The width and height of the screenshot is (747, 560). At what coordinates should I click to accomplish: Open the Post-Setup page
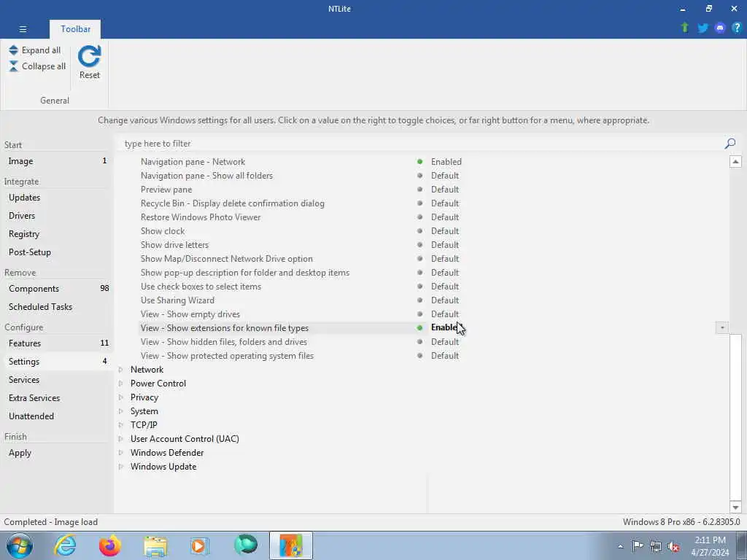pyautogui.click(x=57, y=252)
